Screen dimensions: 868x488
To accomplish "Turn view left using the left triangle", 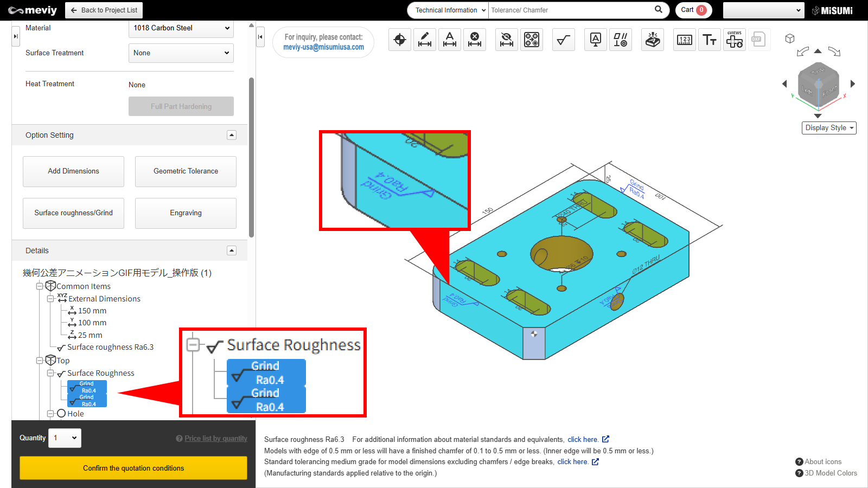I will (784, 84).
